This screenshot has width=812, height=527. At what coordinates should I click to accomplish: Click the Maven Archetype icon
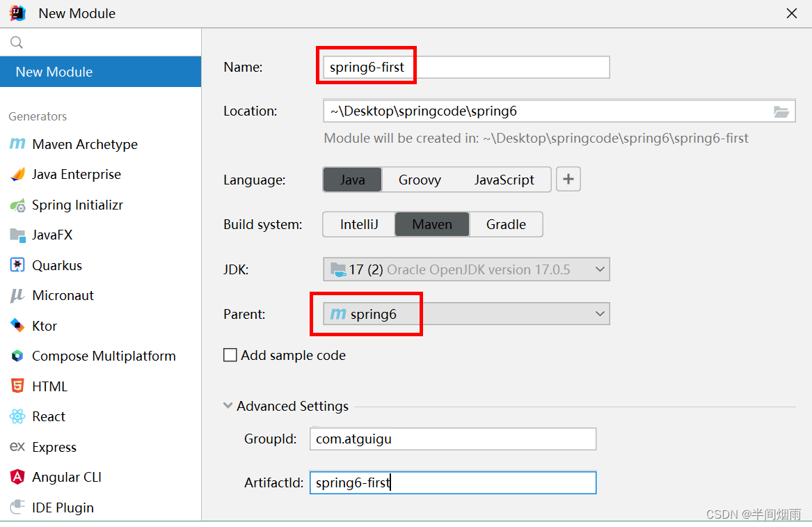pyautogui.click(x=17, y=143)
